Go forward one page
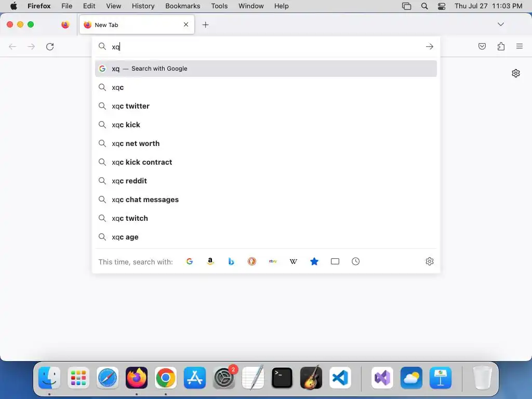Image resolution: width=532 pixels, height=399 pixels. point(31,46)
